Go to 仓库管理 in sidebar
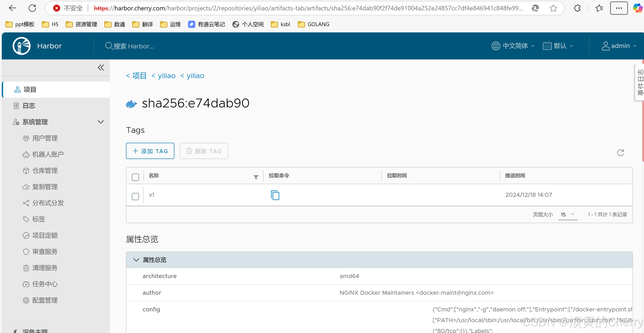This screenshot has width=644, height=333. click(45, 171)
